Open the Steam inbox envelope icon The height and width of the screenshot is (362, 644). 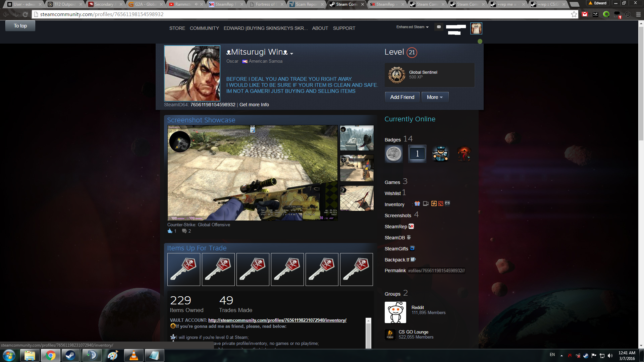click(x=439, y=27)
